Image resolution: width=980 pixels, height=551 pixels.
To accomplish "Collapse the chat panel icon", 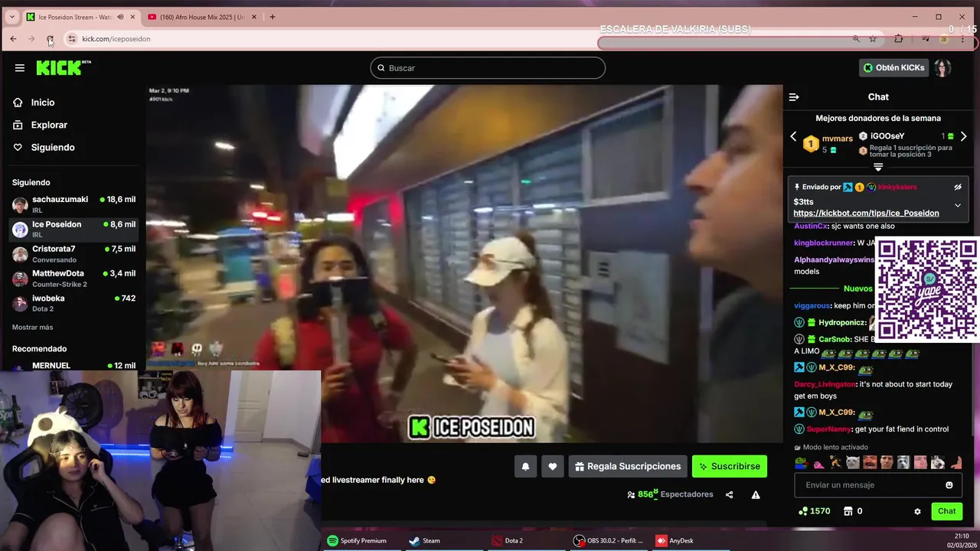I will [x=794, y=97].
